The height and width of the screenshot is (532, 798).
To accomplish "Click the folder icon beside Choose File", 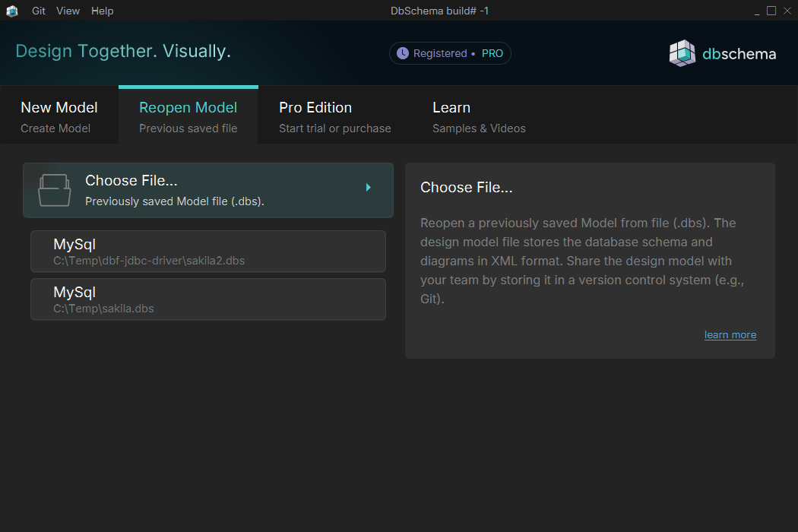I will pyautogui.click(x=55, y=191).
